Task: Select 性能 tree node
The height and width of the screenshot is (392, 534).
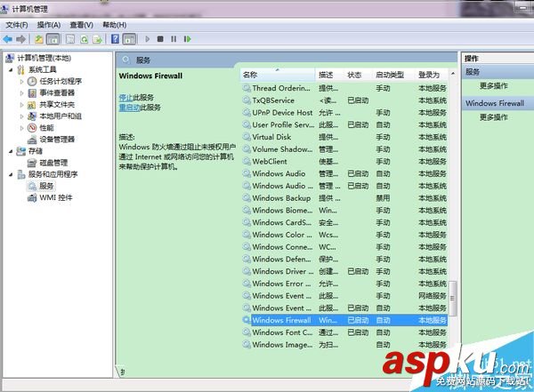Action: click(x=46, y=128)
